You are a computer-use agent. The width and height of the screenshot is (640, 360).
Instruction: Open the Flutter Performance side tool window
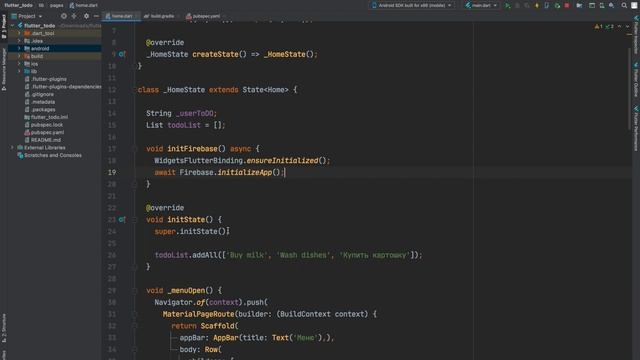636,129
